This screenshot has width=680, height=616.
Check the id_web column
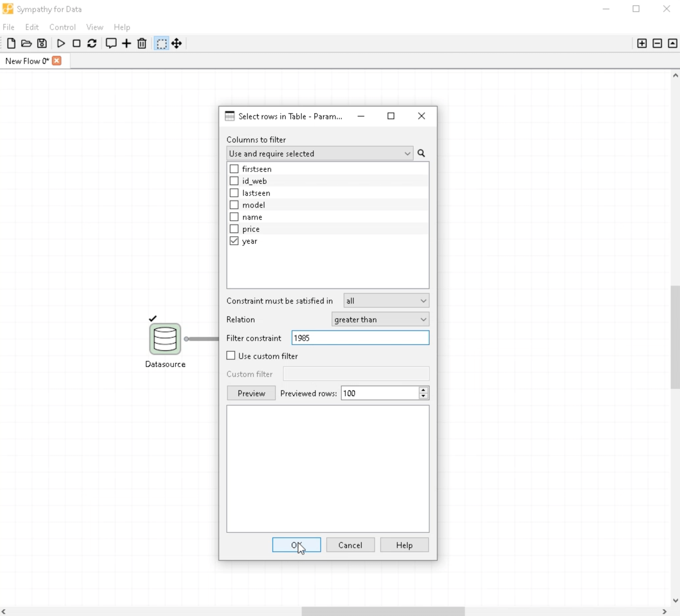234,181
